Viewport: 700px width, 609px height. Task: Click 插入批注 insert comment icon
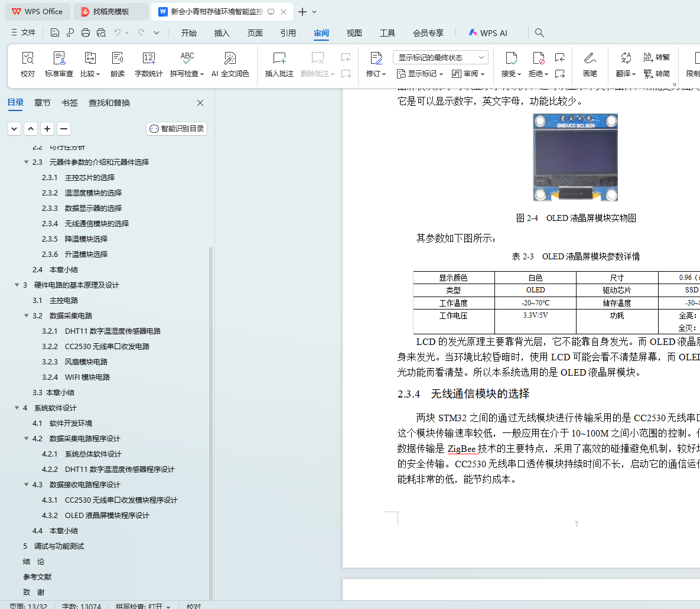279,64
